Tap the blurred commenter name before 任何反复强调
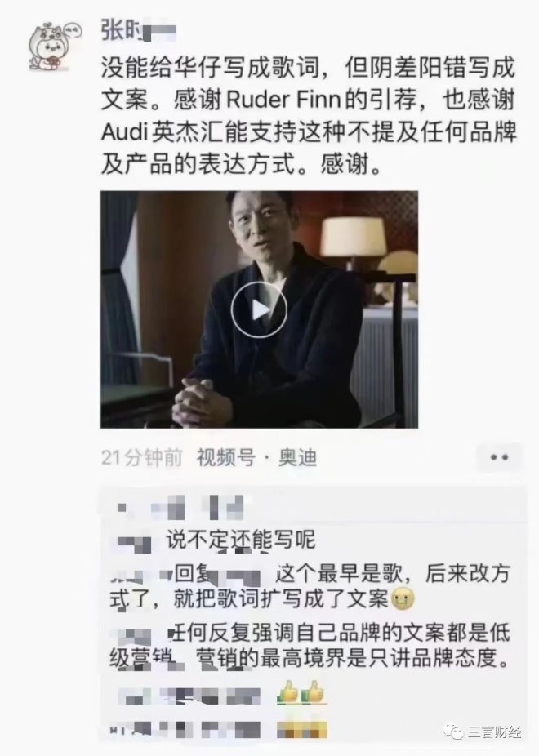This screenshot has height=756, width=539. (135, 634)
